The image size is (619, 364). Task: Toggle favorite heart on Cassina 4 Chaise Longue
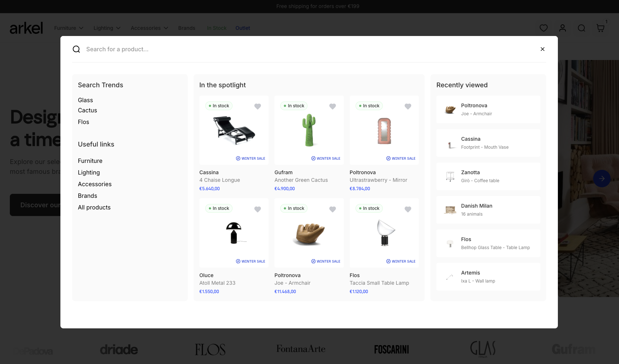click(257, 106)
